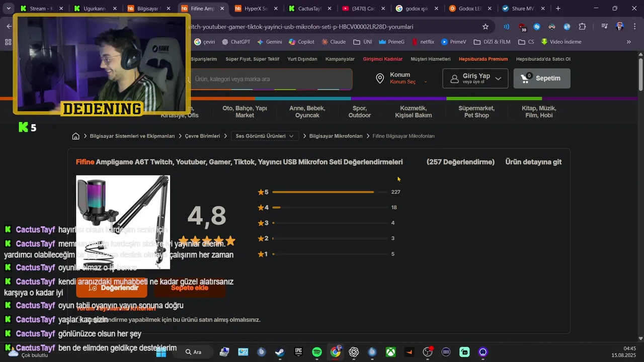Open the Gemini bookmark
This screenshot has height=362, width=644.
pos(269,42)
